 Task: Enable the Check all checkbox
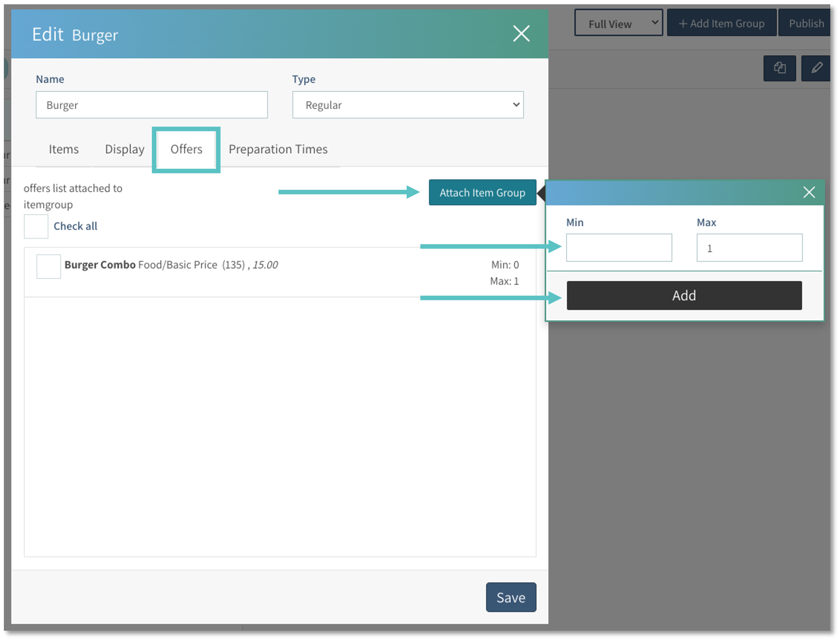(36, 226)
